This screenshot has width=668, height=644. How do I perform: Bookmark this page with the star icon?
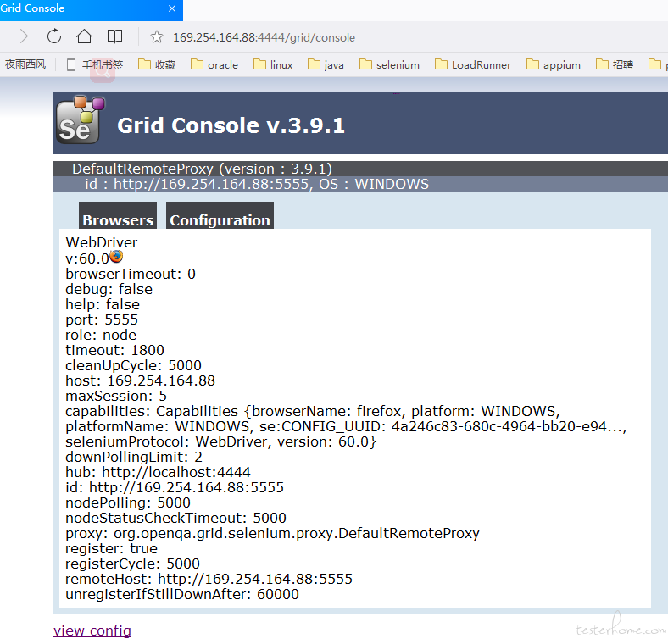pos(156,37)
